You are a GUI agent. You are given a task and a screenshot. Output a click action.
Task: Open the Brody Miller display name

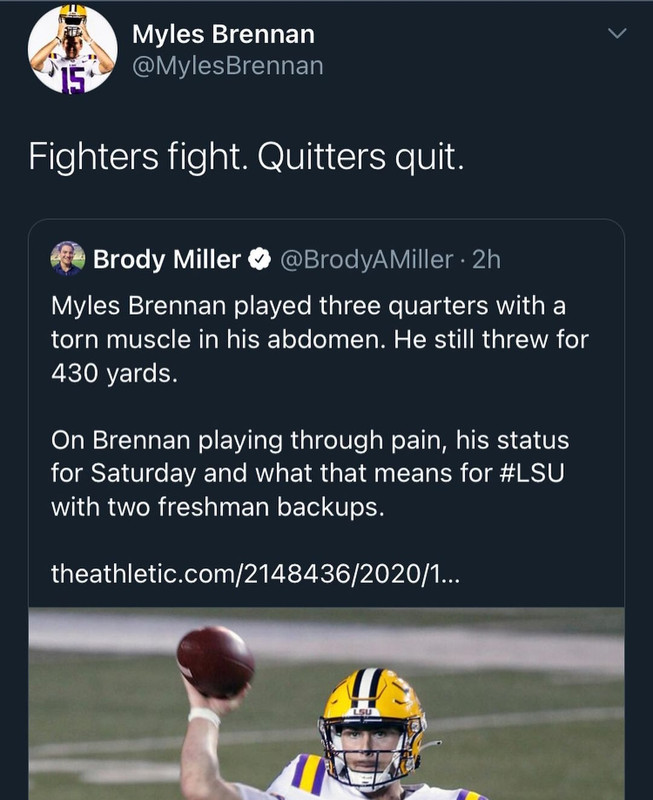[167, 260]
